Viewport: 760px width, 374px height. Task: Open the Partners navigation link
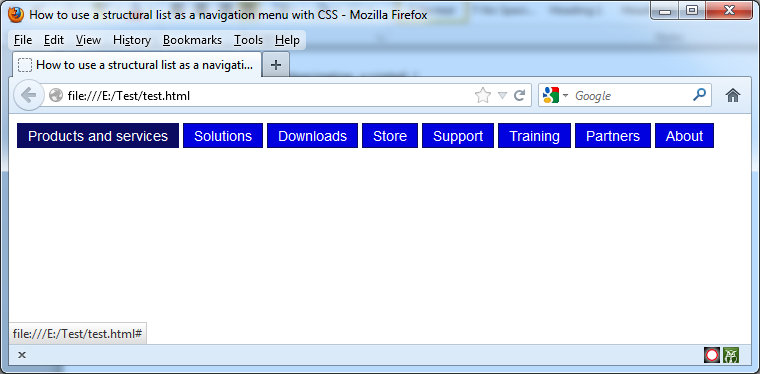click(613, 136)
